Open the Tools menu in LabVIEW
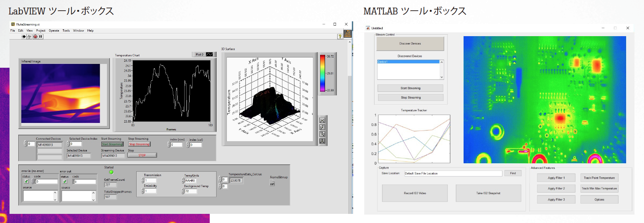Screen dimensions: 644x223 click(66, 30)
